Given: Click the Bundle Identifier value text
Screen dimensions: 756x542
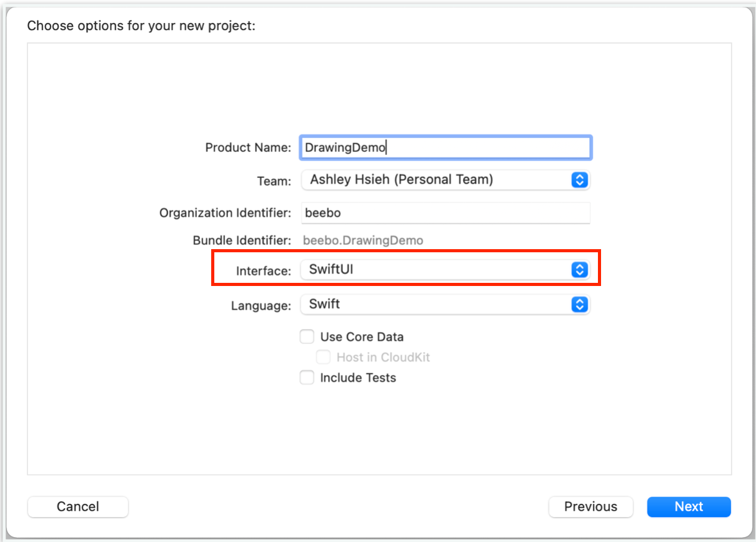Looking at the screenshot, I should [x=363, y=240].
